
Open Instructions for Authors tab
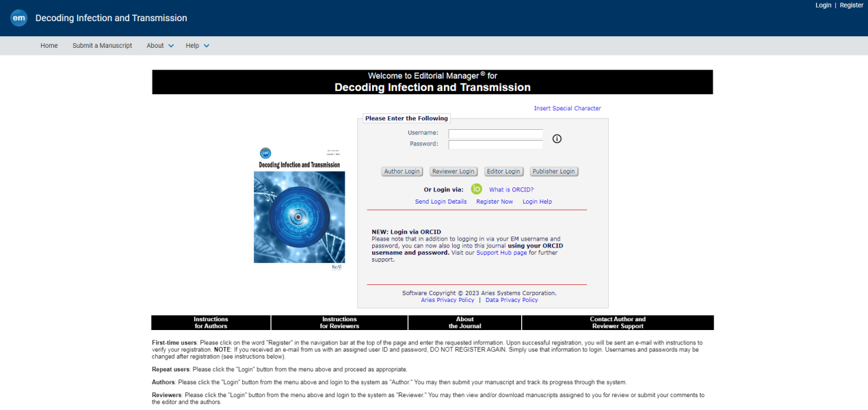211,323
